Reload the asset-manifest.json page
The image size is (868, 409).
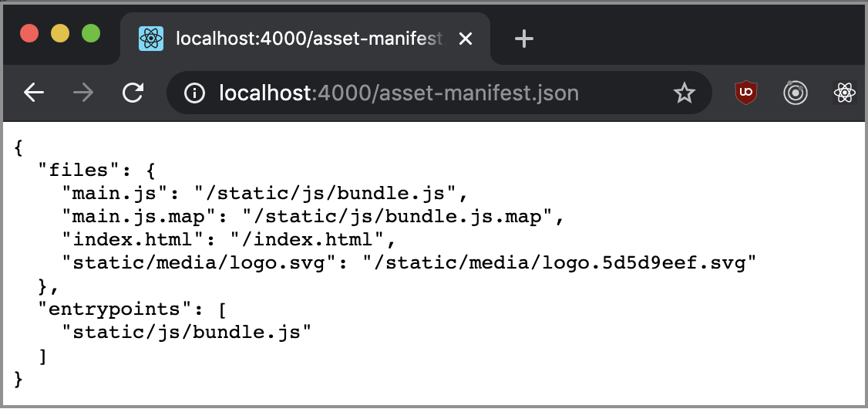(x=133, y=93)
